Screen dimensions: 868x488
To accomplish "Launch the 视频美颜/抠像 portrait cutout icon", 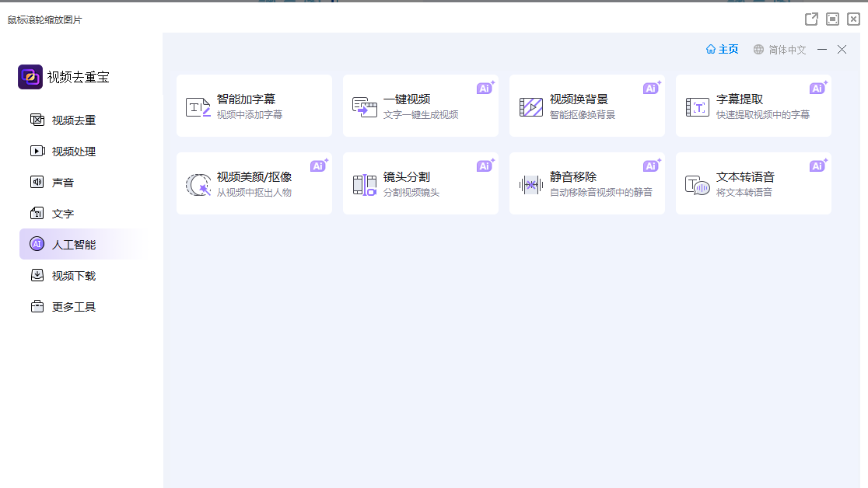I will point(198,185).
